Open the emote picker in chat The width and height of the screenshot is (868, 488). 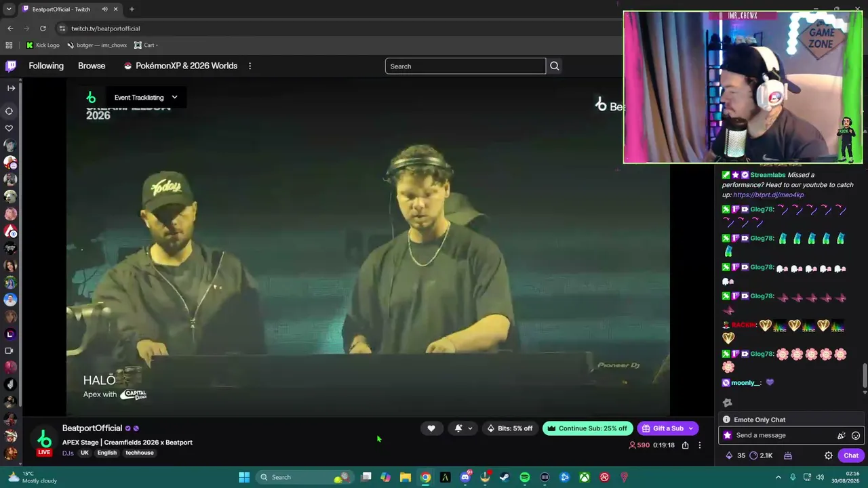856,435
